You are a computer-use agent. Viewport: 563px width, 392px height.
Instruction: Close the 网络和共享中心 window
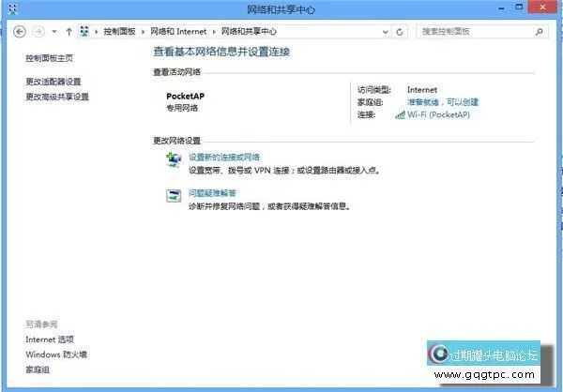(x=542, y=7)
